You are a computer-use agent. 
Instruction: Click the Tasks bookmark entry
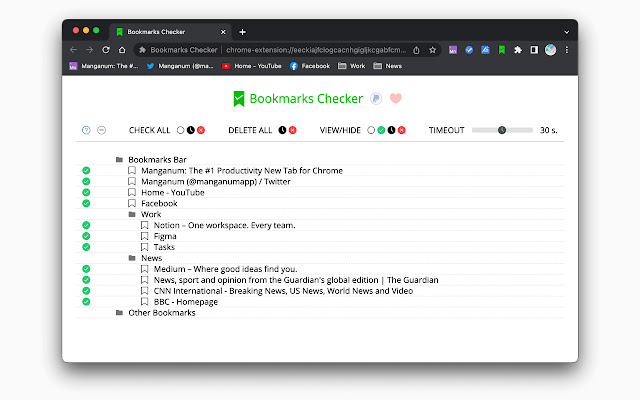(x=164, y=247)
